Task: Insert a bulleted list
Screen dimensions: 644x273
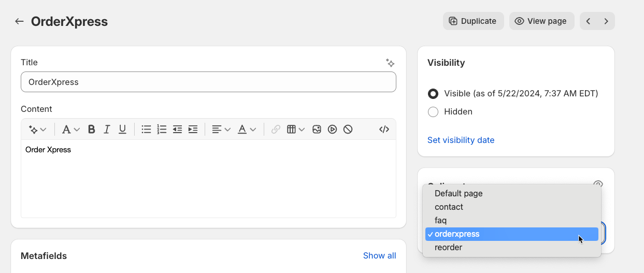Action: pyautogui.click(x=146, y=130)
